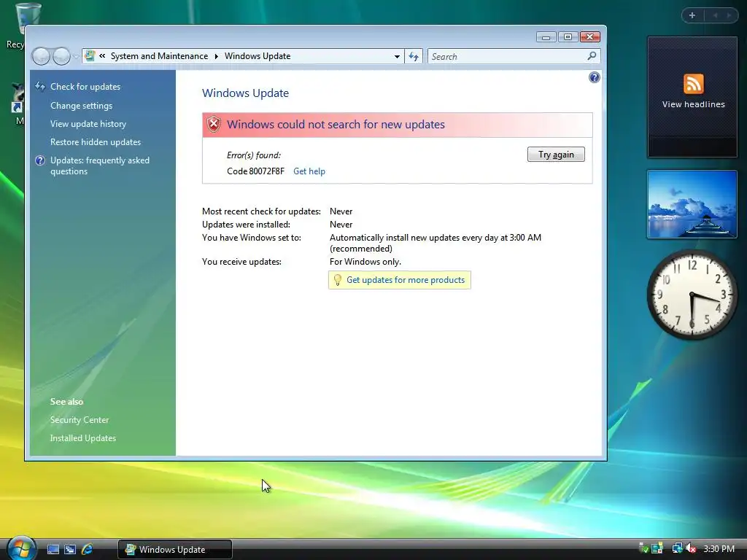Click the Windows Update breadcrumb segment

tap(258, 56)
